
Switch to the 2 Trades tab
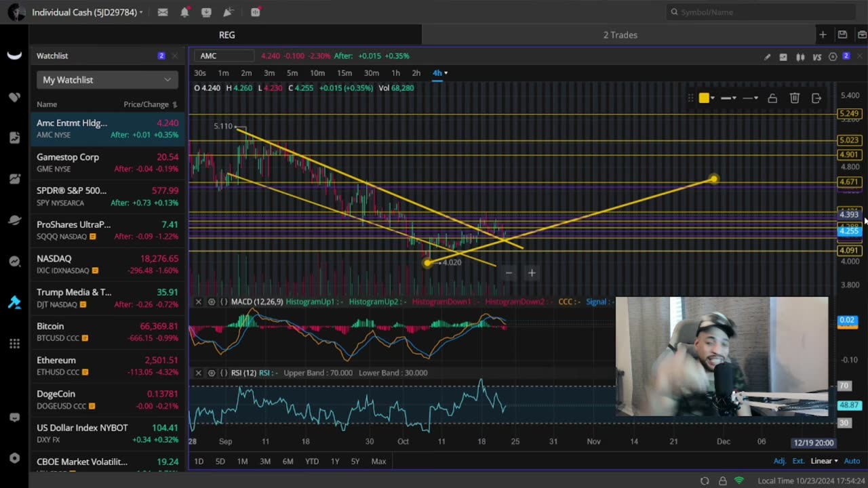[x=620, y=35]
